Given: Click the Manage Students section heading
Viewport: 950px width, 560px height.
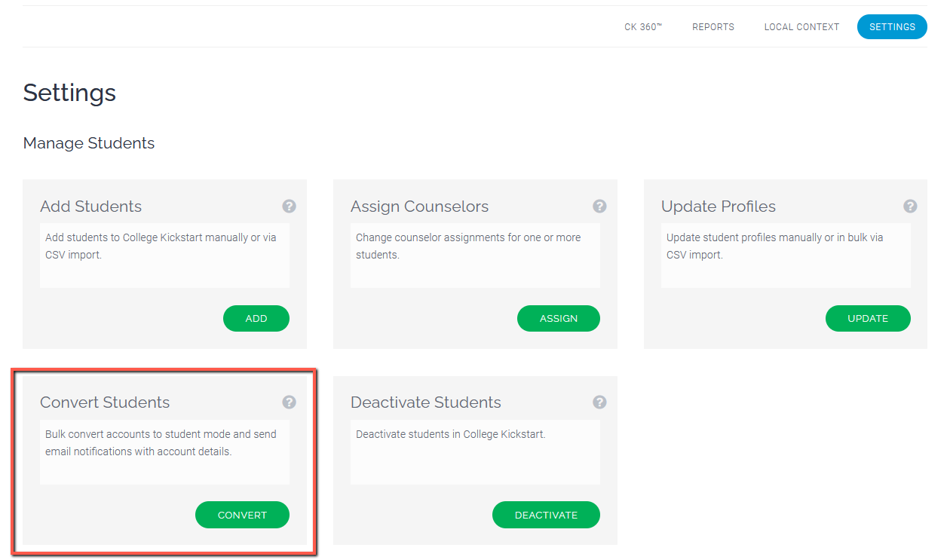Looking at the screenshot, I should (88, 143).
